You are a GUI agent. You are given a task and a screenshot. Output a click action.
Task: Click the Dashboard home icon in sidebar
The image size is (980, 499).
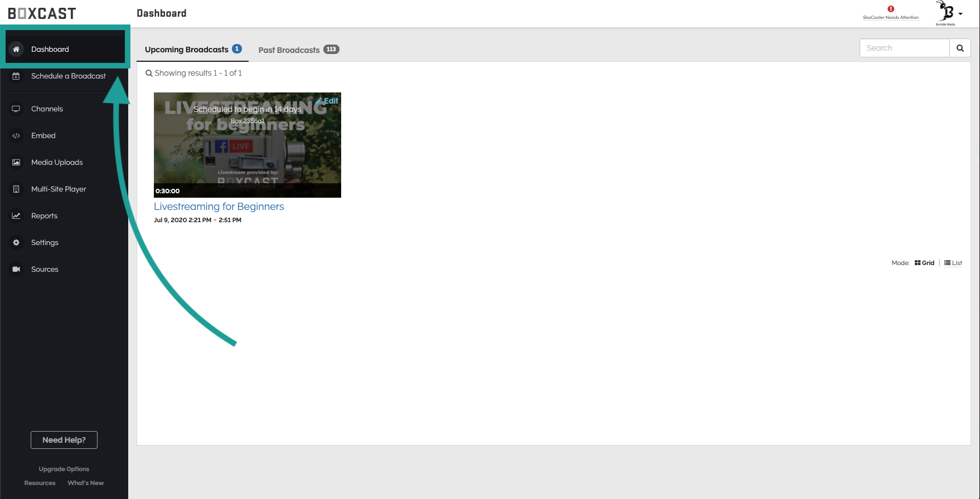(16, 49)
